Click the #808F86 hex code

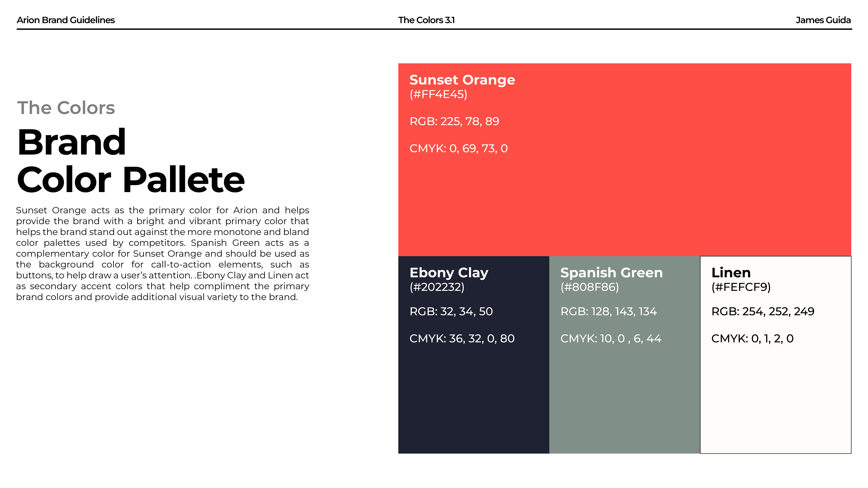pos(589,287)
